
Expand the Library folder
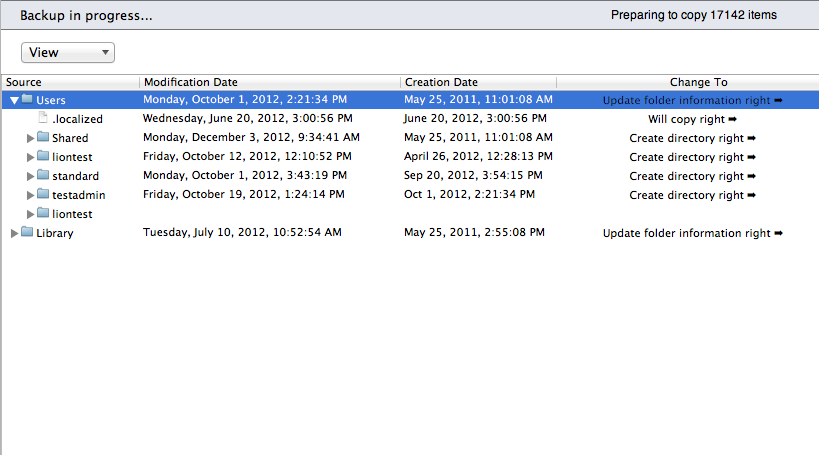pyautogui.click(x=15, y=233)
